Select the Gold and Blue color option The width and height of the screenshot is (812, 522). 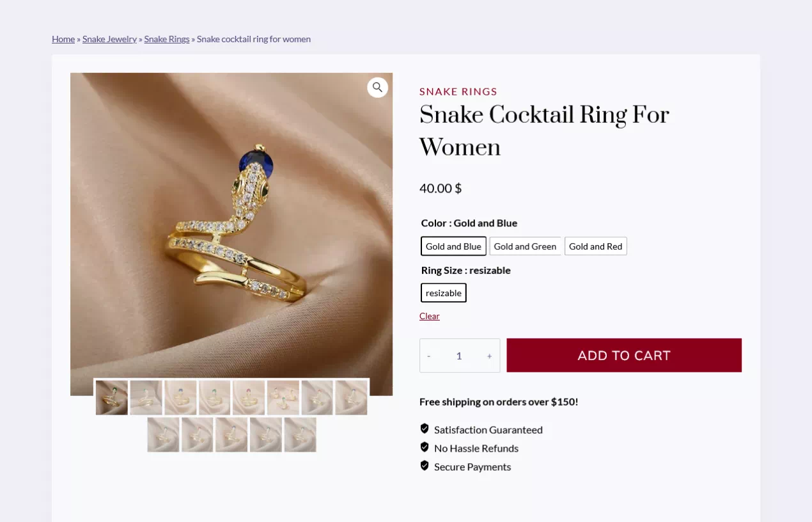(x=453, y=246)
